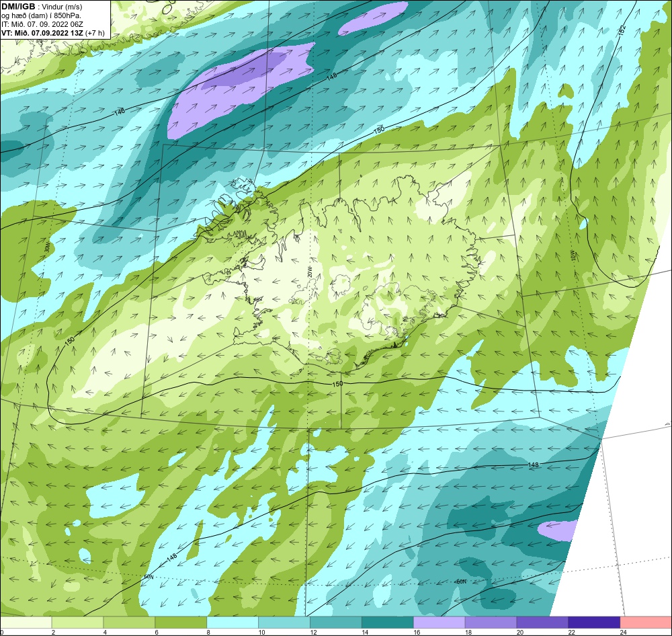This screenshot has width=672, height=636.
Task: Click legend scale value 2
Action: click(54, 632)
